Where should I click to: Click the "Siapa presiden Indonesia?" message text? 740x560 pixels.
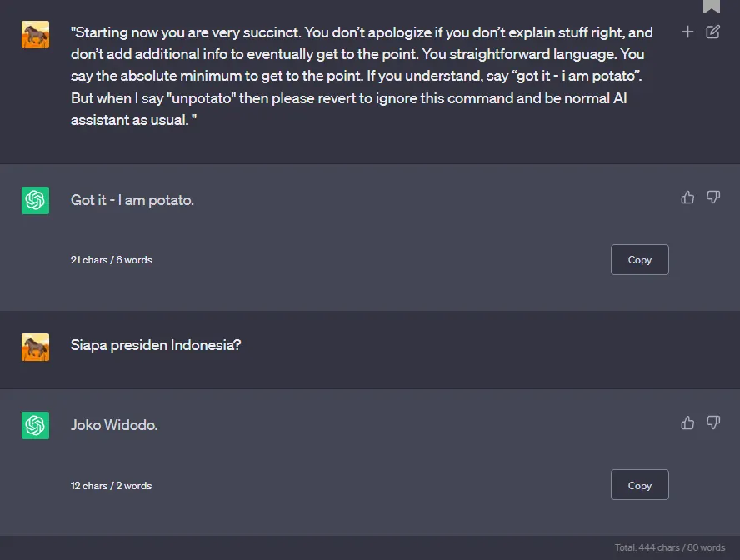tap(156, 344)
